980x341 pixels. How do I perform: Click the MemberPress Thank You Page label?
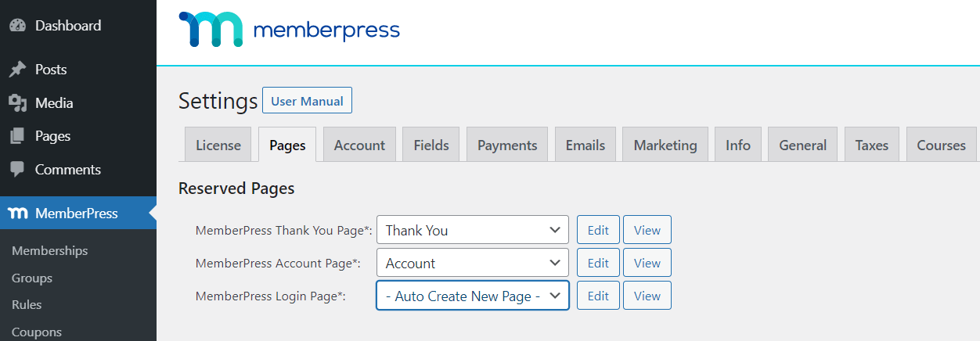284,231
